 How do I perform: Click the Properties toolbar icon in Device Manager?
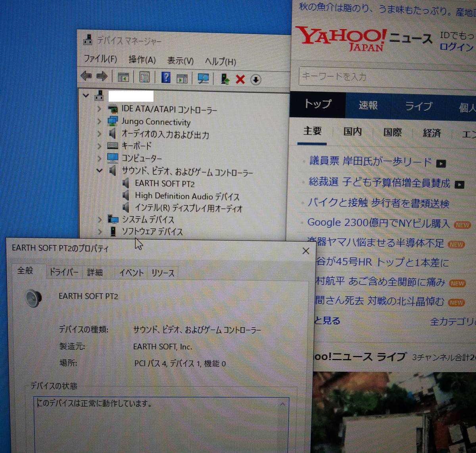coord(145,77)
